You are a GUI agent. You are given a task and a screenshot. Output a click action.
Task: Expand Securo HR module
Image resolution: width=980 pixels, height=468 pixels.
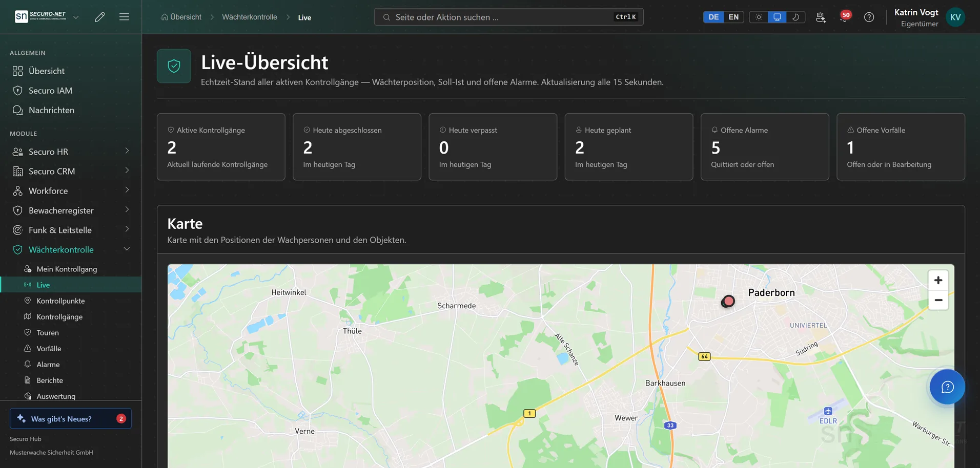tap(71, 152)
